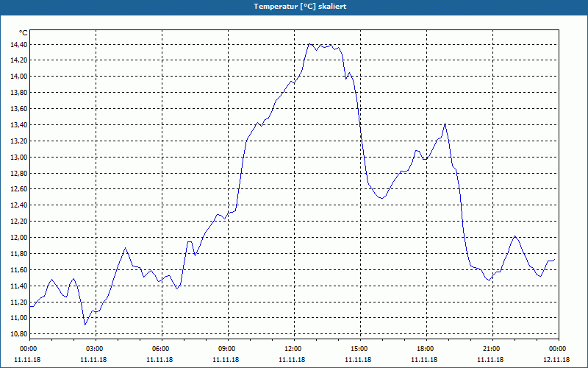The height and width of the screenshot is (368, 588).
Task: Pick the 13,40 axis label
Action: (19, 124)
